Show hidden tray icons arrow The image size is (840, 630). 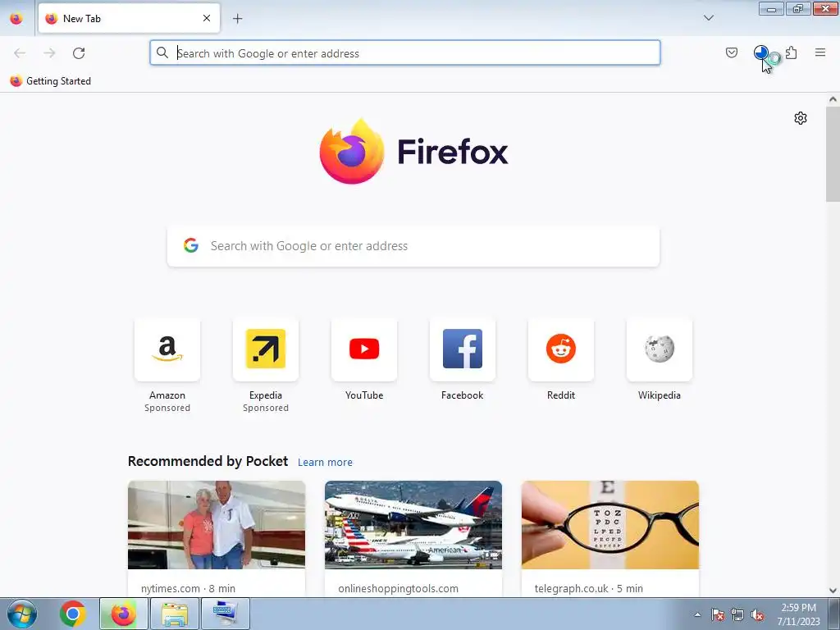(x=697, y=614)
